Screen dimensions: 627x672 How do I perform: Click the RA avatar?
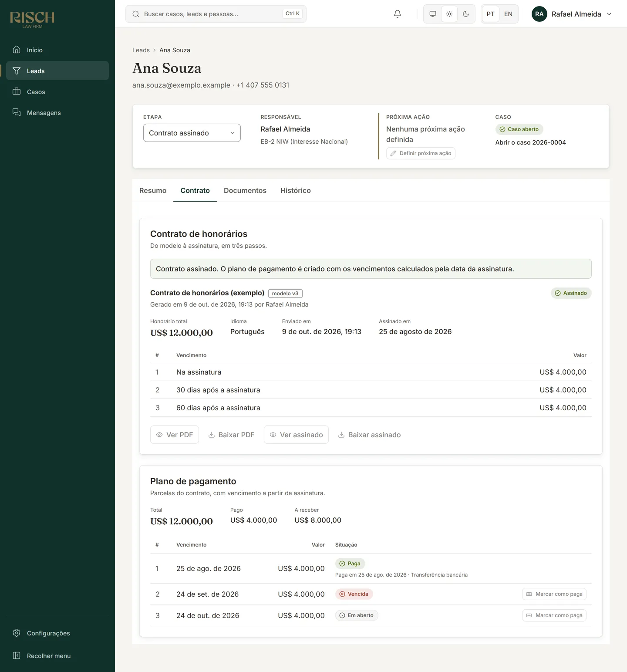[539, 14]
